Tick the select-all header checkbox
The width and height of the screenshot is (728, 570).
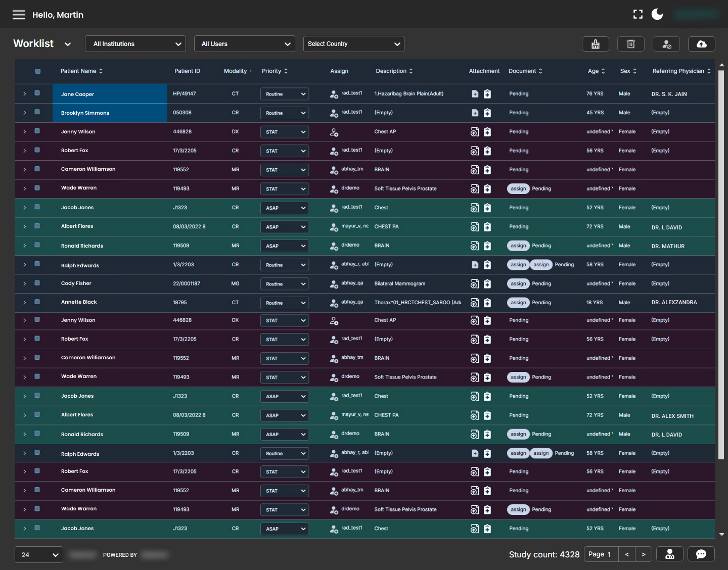[x=38, y=71]
